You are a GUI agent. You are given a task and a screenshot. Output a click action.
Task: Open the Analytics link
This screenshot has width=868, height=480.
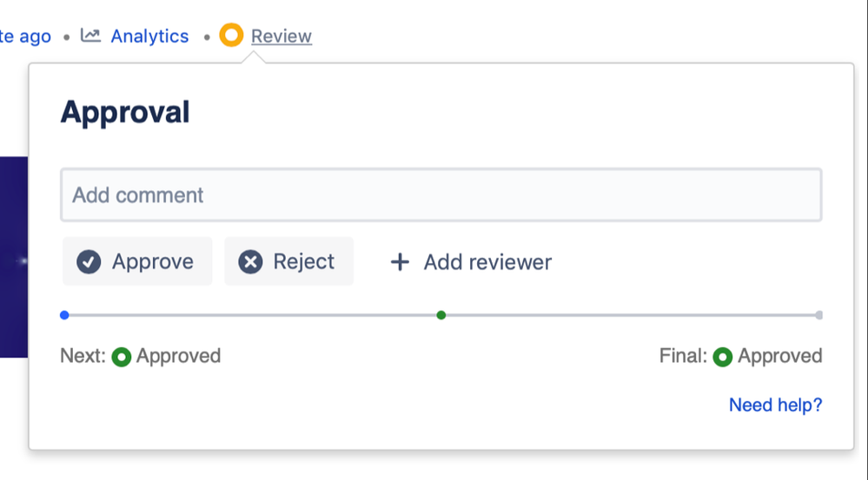click(x=149, y=36)
